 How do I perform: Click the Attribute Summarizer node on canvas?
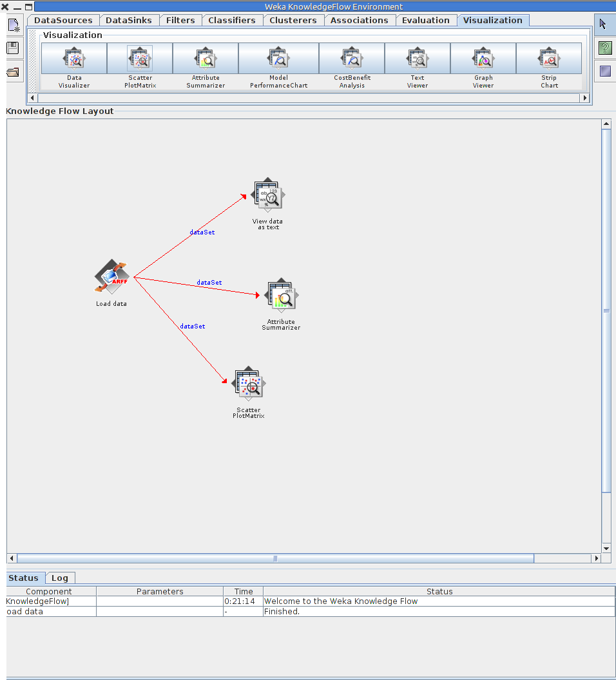(x=281, y=296)
